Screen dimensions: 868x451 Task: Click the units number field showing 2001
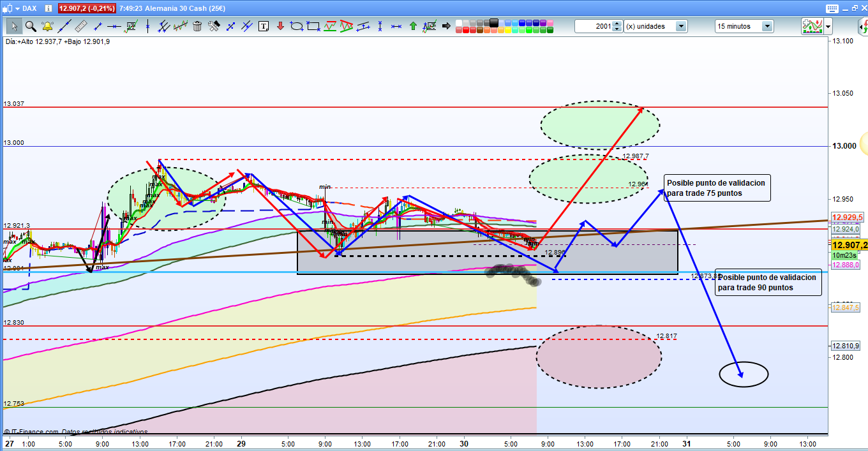point(594,26)
